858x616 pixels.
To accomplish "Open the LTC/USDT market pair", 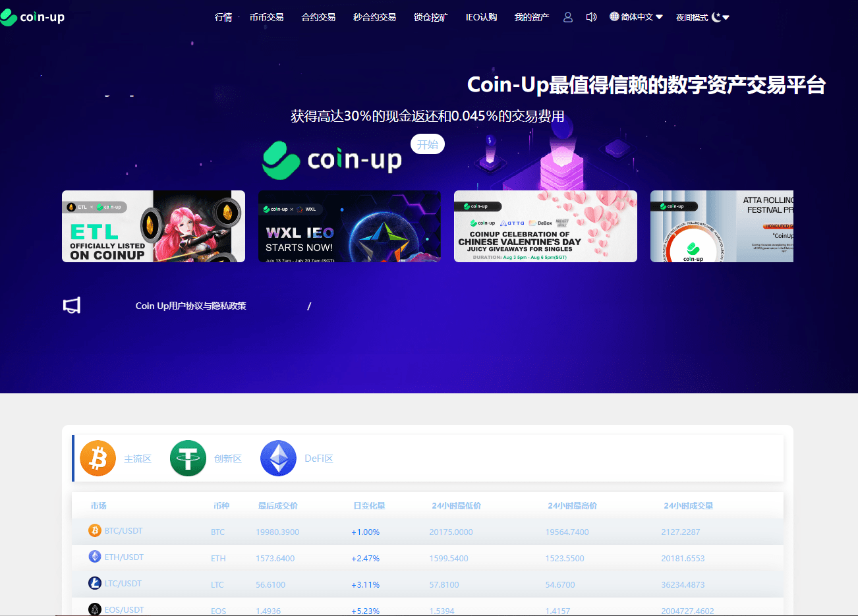I will point(123,583).
